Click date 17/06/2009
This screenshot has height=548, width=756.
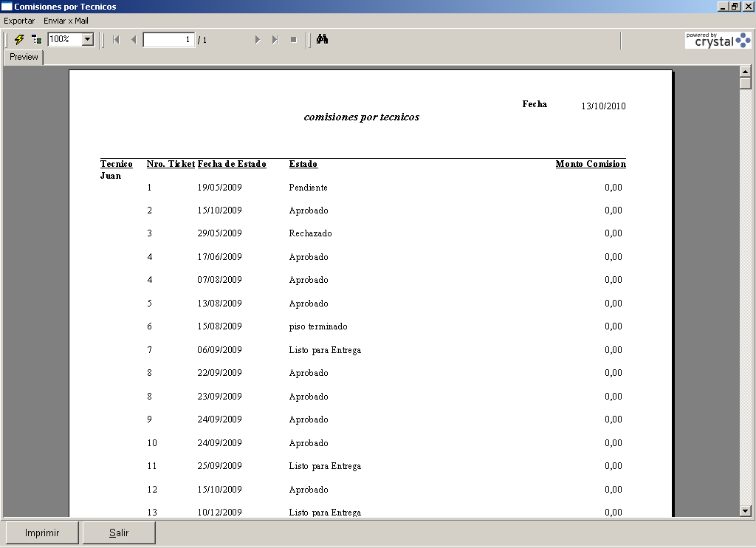(219, 257)
